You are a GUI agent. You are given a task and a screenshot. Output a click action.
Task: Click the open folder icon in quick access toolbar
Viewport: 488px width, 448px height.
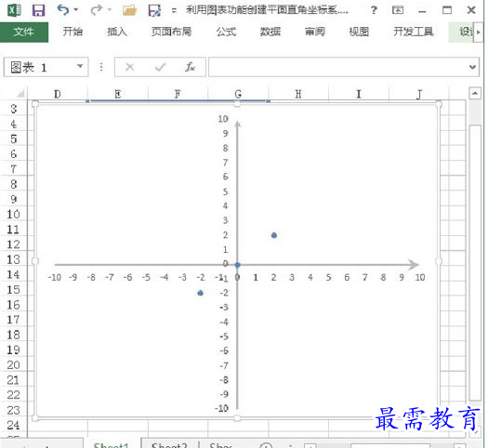click(x=129, y=10)
